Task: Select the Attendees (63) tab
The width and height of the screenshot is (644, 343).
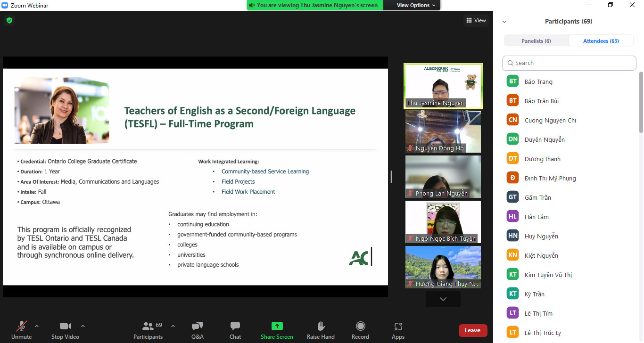Action: 601,41
